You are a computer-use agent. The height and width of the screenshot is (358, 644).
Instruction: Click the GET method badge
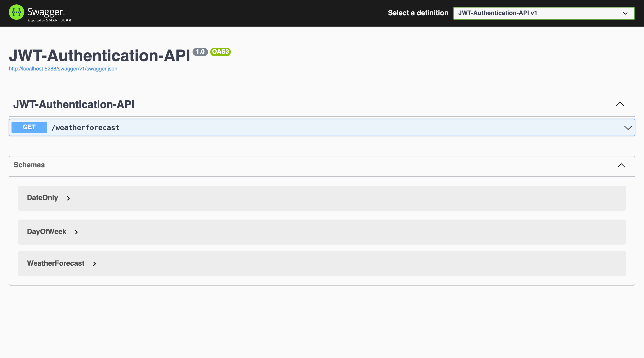click(x=29, y=127)
